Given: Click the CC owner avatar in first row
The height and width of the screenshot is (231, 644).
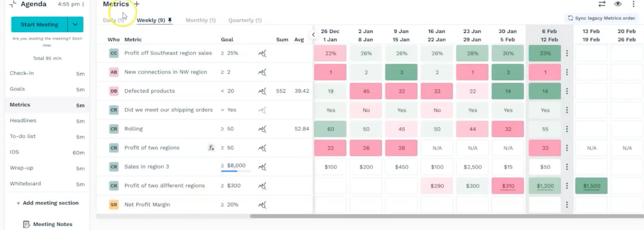Looking at the screenshot, I should pos(114,53).
